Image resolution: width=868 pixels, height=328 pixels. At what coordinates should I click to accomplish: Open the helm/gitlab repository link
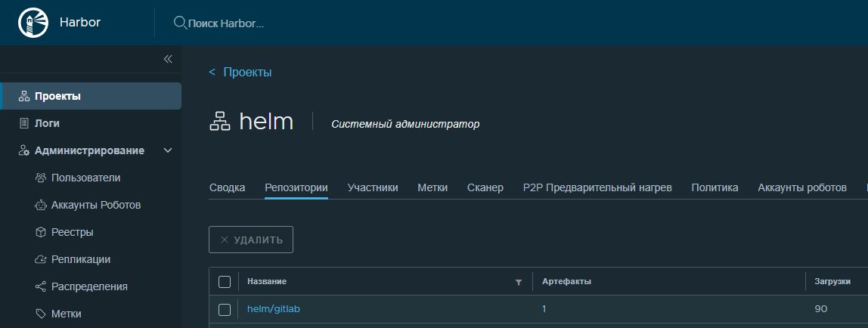point(274,309)
